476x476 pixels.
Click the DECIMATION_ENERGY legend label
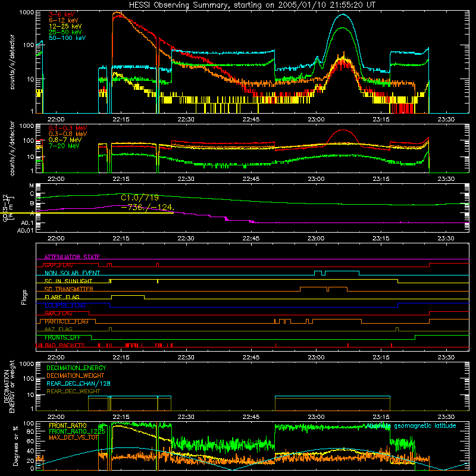click(x=76, y=368)
